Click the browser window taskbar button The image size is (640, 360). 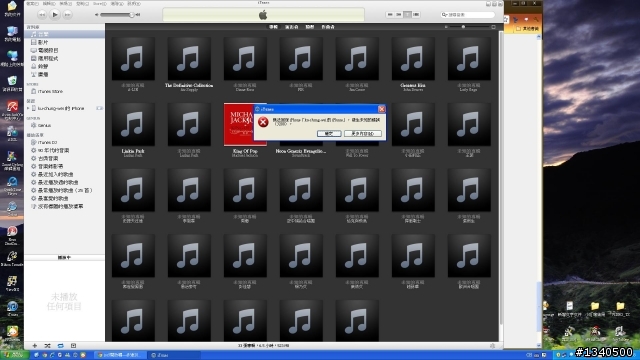pyautogui.click(x=120, y=355)
